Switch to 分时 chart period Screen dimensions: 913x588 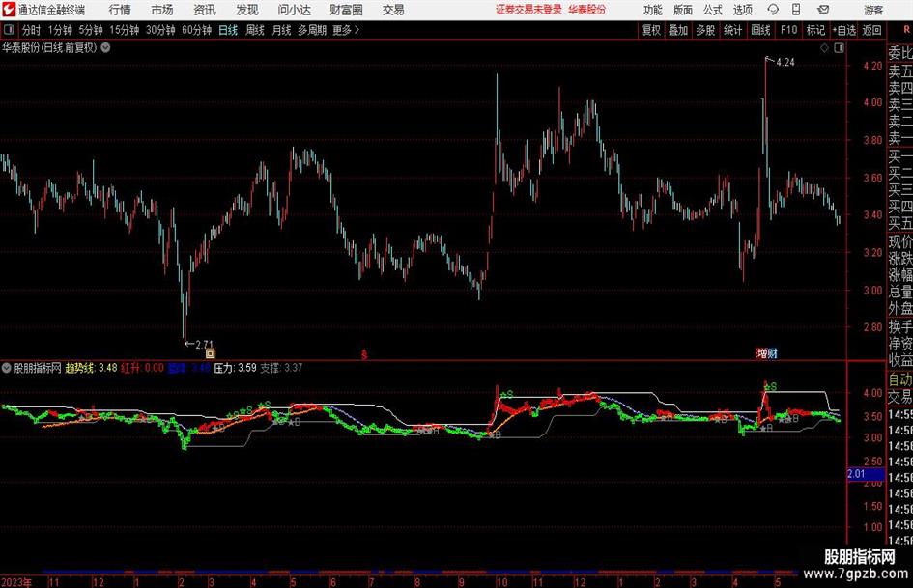[32, 30]
